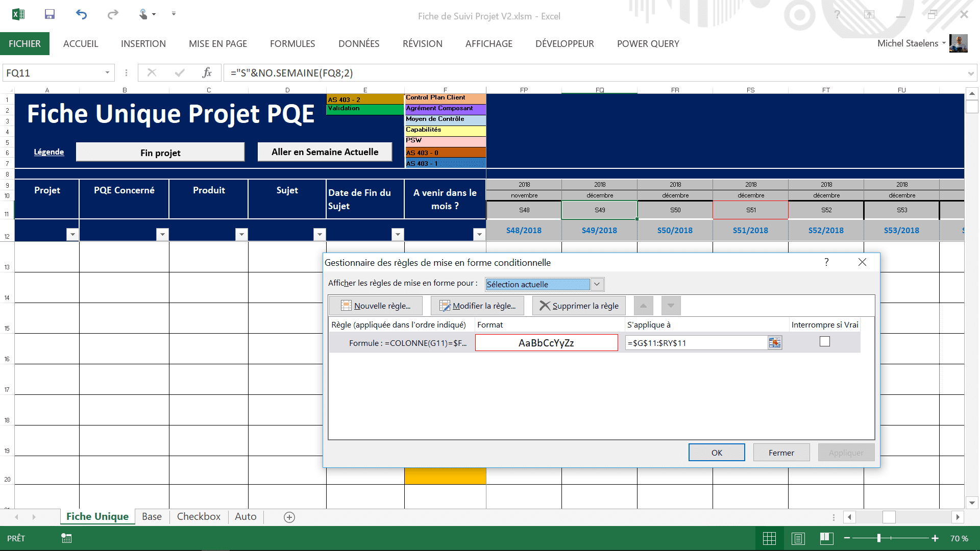Switch to the Checkbox sheet tab
Viewport: 980px width, 551px height.
click(x=199, y=516)
